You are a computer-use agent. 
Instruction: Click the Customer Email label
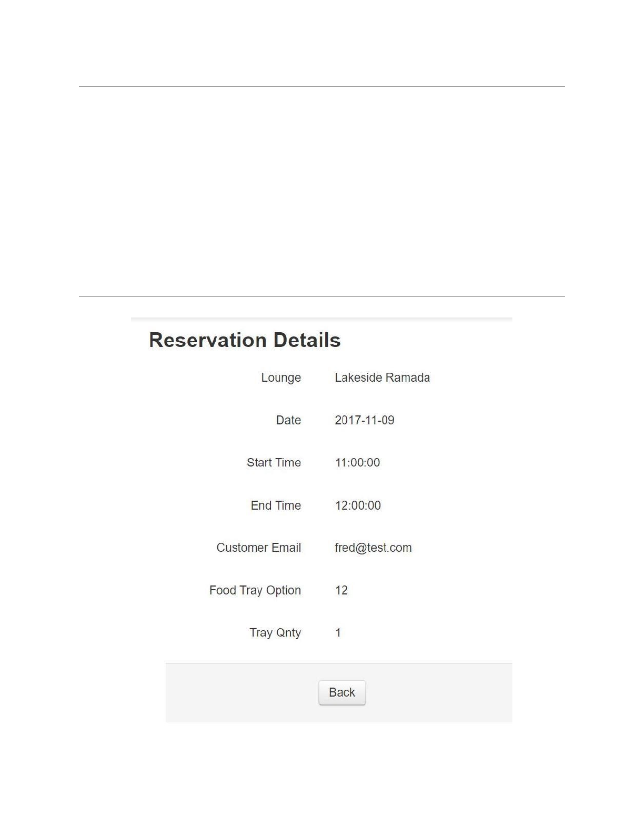[258, 548]
